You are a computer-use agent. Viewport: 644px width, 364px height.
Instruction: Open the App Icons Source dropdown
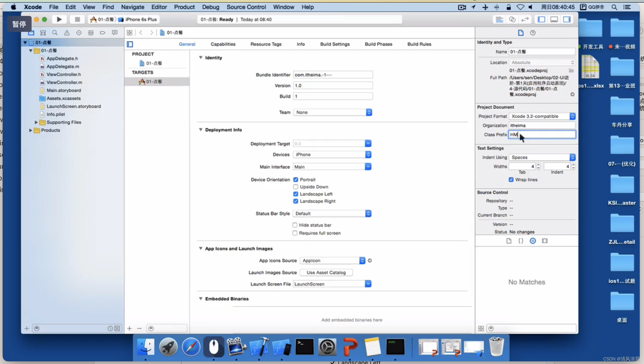(x=333, y=261)
